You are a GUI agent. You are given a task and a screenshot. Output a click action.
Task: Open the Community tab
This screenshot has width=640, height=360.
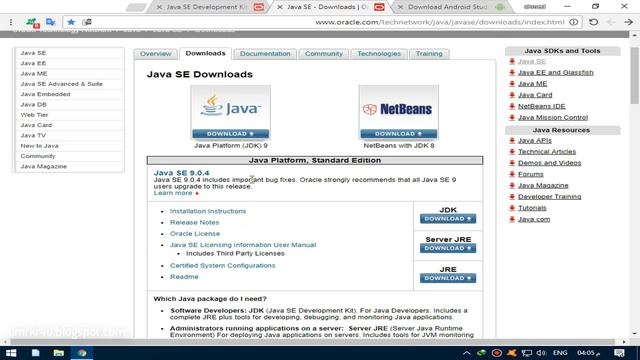(x=324, y=53)
